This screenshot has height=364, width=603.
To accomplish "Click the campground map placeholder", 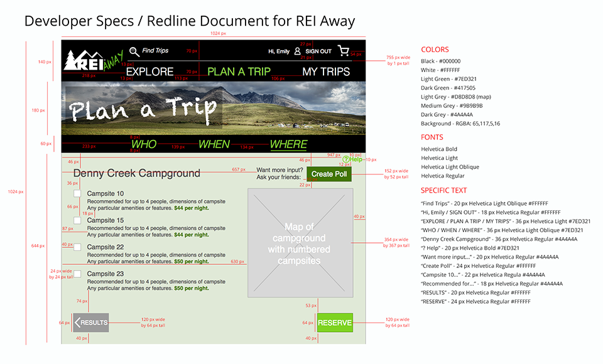I will [300, 242].
